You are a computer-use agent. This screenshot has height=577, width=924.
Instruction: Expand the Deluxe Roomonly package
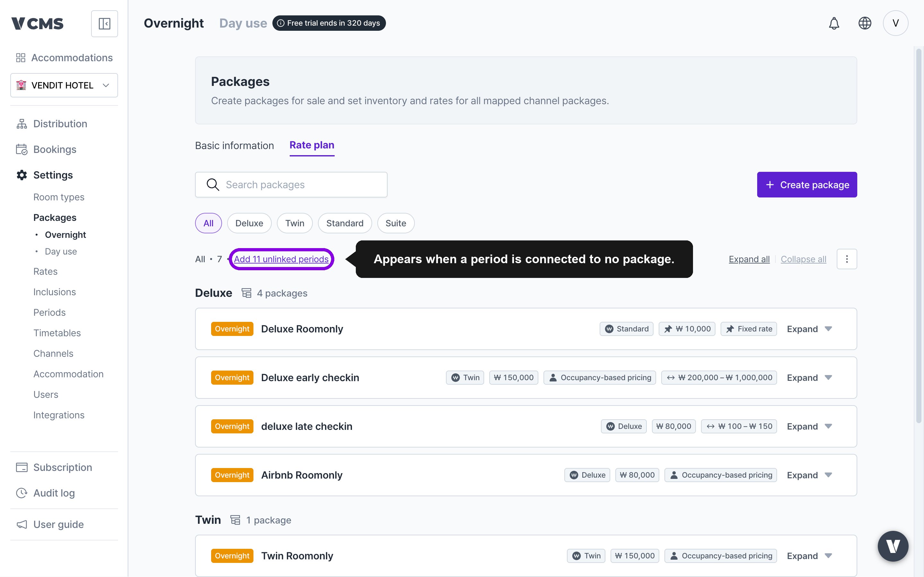pyautogui.click(x=809, y=329)
